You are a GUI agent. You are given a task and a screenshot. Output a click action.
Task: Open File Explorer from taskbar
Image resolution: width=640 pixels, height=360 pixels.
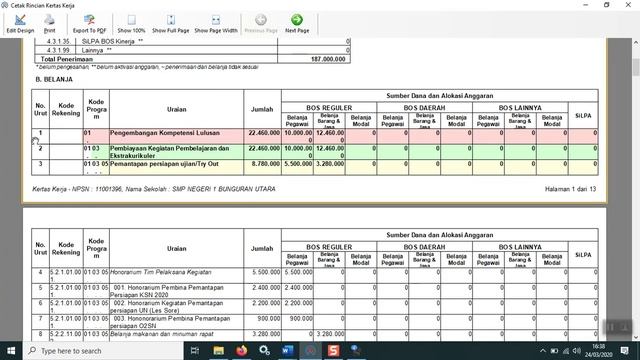pos(218,351)
